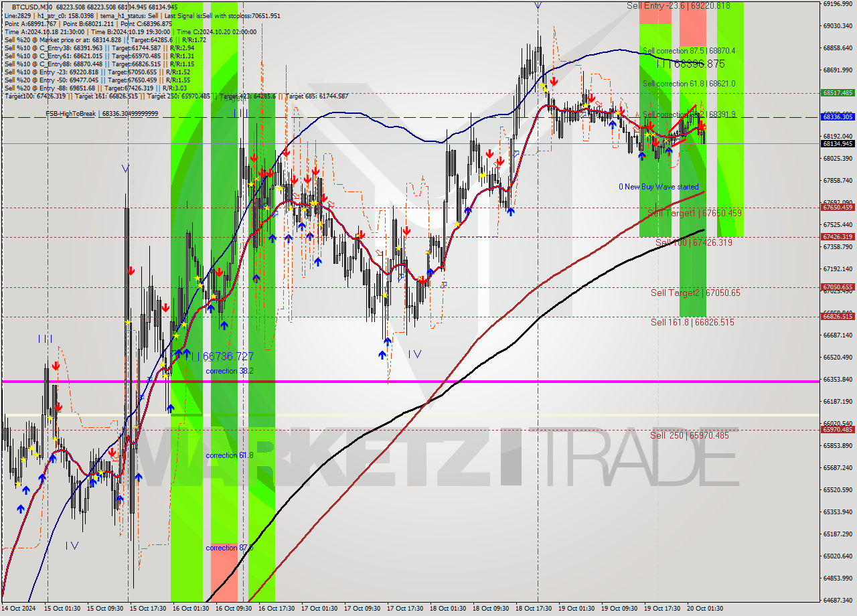Click the thick magenta horizontal level line

[410, 382]
